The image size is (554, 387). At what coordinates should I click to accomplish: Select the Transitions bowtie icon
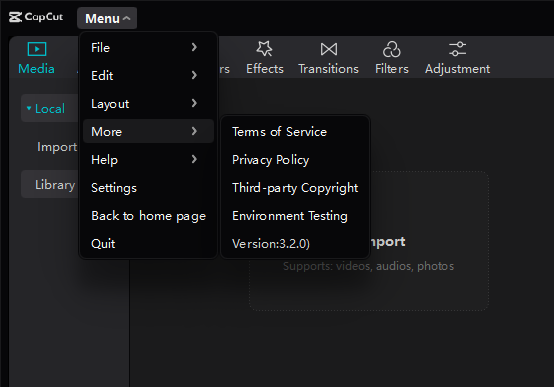(x=329, y=49)
